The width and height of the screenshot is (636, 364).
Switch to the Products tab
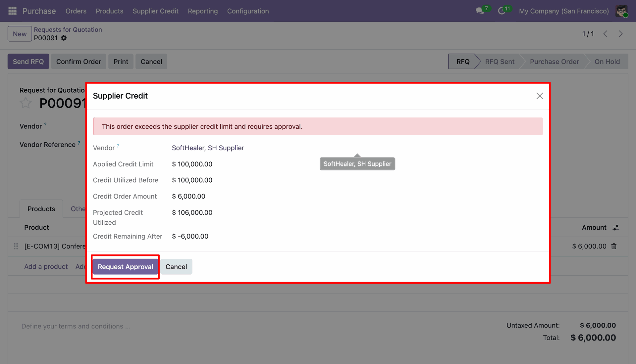(41, 209)
